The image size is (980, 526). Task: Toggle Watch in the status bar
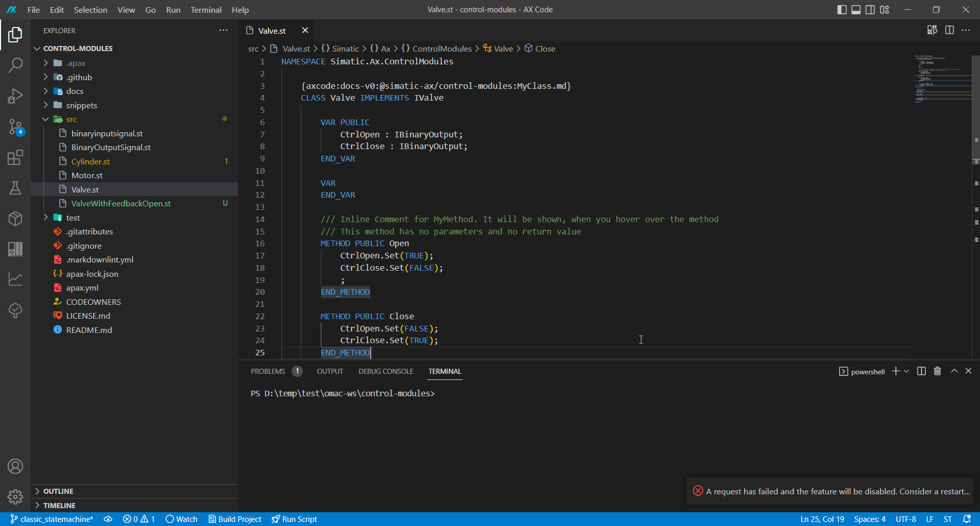pyautogui.click(x=182, y=519)
